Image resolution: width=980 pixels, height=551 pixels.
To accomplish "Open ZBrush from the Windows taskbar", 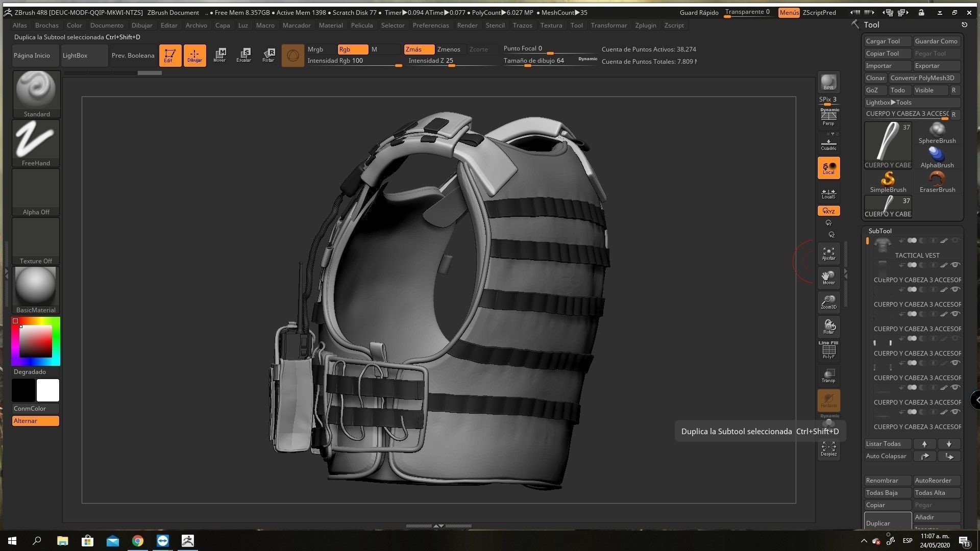I will (x=188, y=541).
